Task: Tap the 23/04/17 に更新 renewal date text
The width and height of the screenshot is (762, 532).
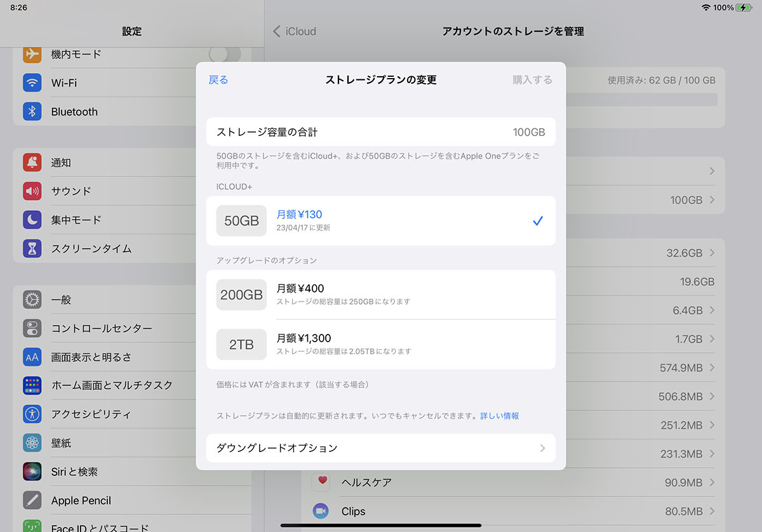Action: (x=304, y=227)
